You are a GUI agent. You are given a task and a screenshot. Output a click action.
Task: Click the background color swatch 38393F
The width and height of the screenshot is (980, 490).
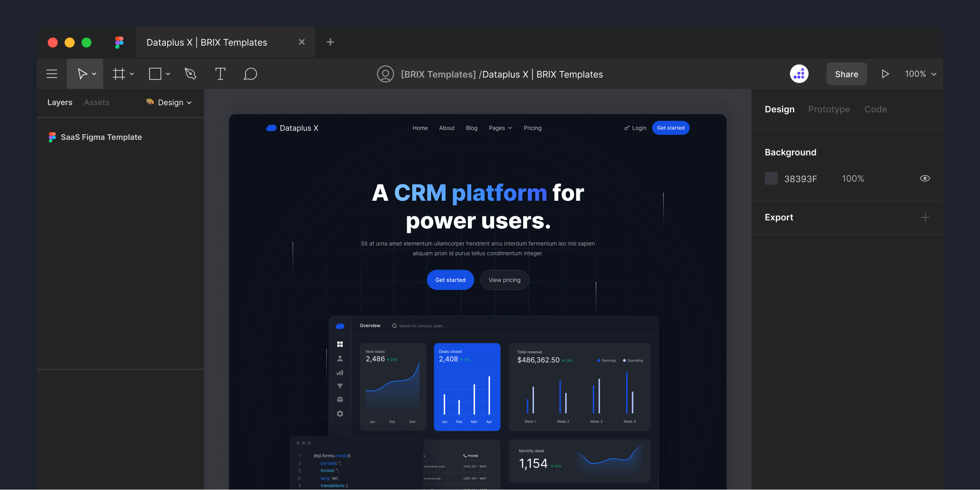point(771,178)
